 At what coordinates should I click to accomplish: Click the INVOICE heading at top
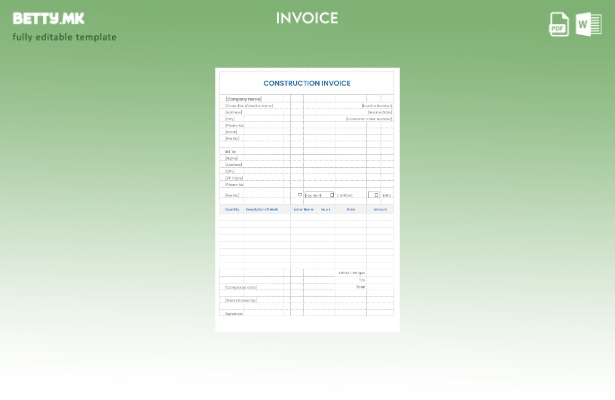pos(307,18)
